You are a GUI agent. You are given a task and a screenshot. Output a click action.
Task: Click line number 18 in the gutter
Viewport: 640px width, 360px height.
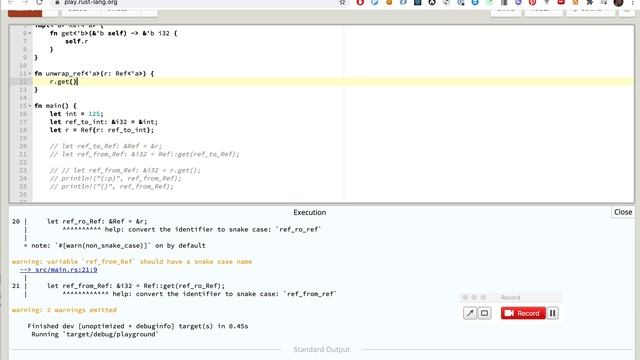(x=22, y=130)
